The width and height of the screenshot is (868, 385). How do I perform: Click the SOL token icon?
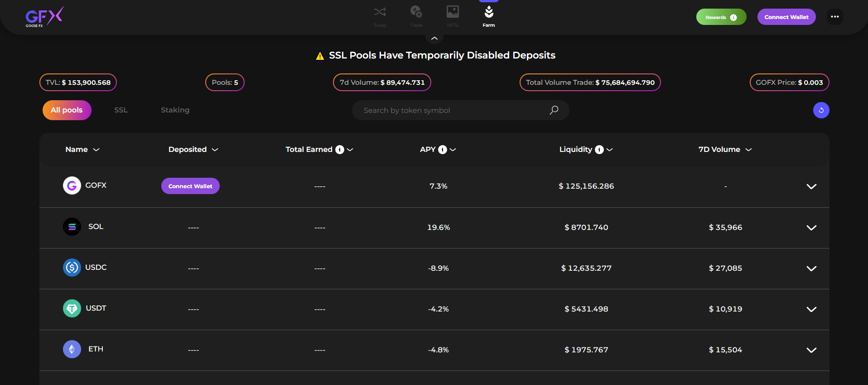tap(72, 227)
